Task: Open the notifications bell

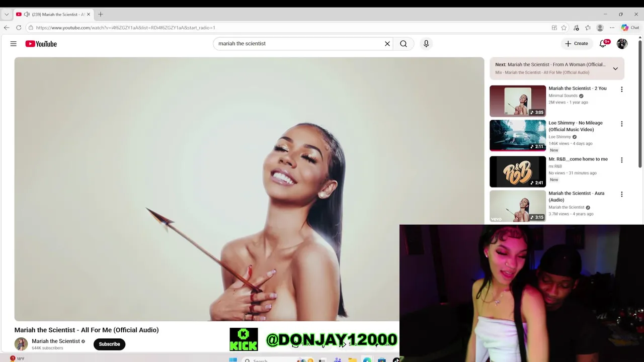Action: (x=603, y=44)
